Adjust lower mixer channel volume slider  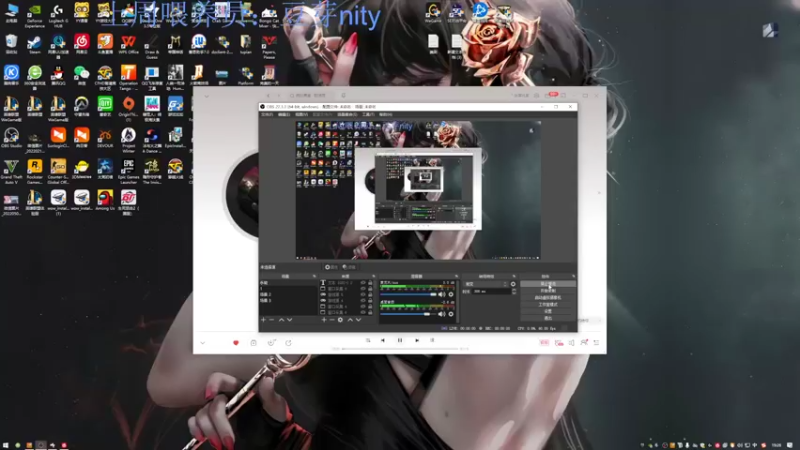(x=408, y=314)
